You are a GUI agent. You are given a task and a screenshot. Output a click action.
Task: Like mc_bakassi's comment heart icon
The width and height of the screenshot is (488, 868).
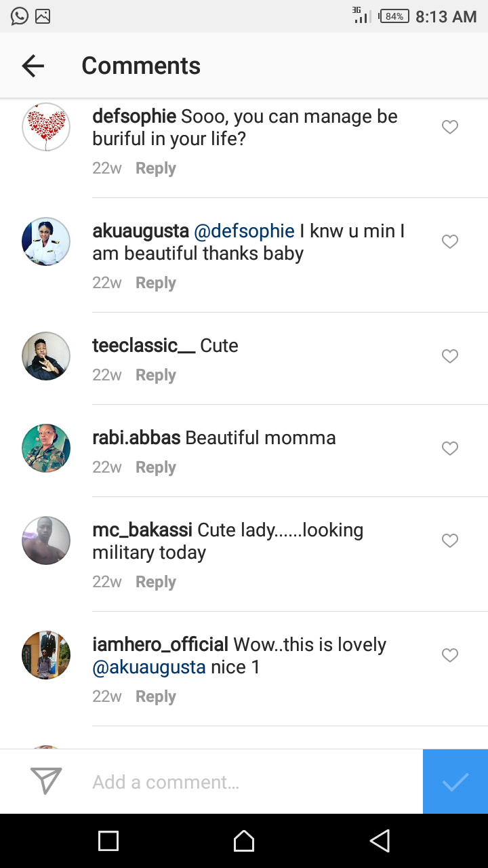click(x=450, y=540)
